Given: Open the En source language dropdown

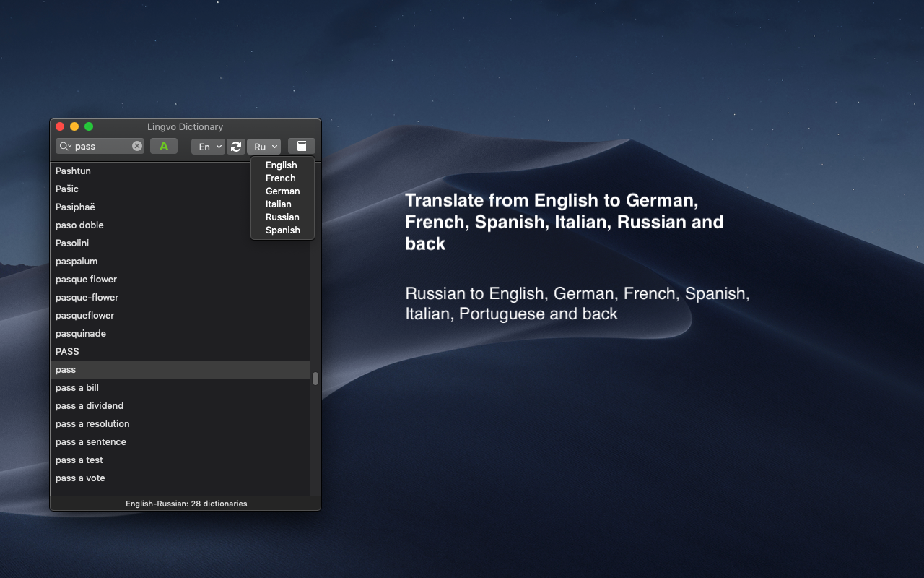Looking at the screenshot, I should pyautogui.click(x=208, y=147).
